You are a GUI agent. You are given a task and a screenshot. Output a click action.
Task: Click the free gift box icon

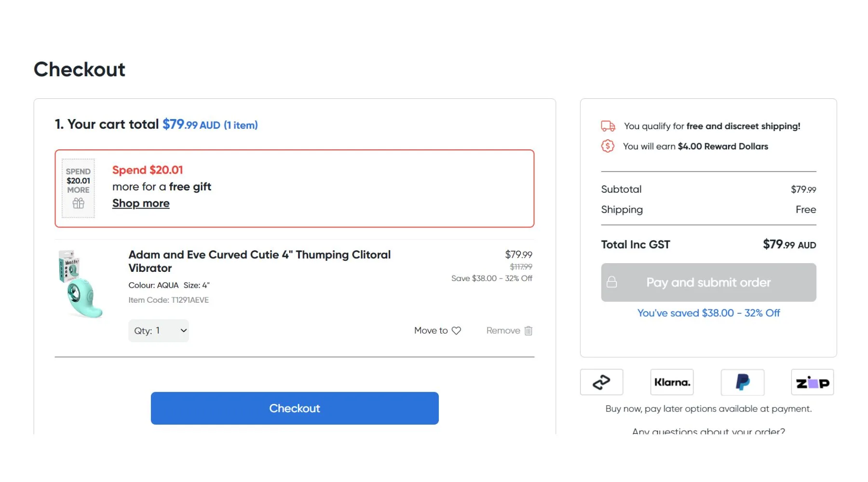[78, 203]
